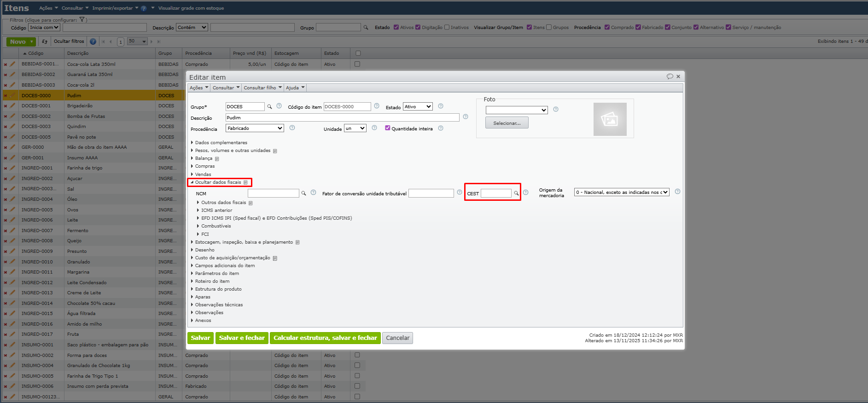Collapse the Ocultar dados fiscais section
The height and width of the screenshot is (403, 868).
pyautogui.click(x=216, y=182)
